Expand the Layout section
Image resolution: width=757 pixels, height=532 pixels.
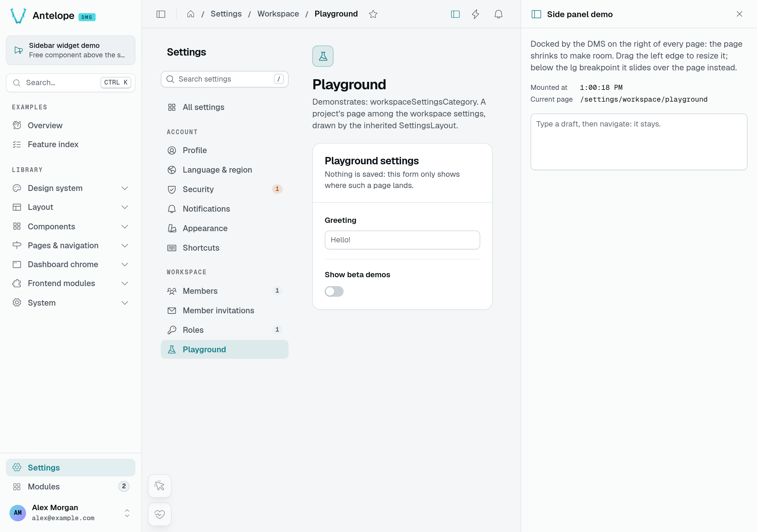(x=71, y=207)
